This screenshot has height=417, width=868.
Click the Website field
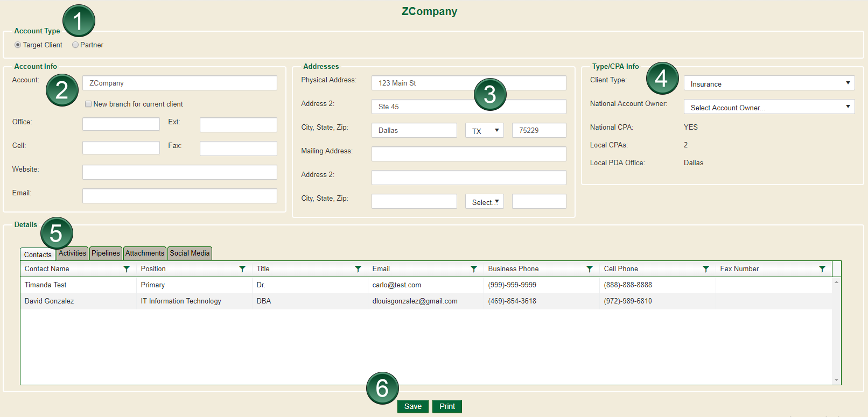click(180, 172)
